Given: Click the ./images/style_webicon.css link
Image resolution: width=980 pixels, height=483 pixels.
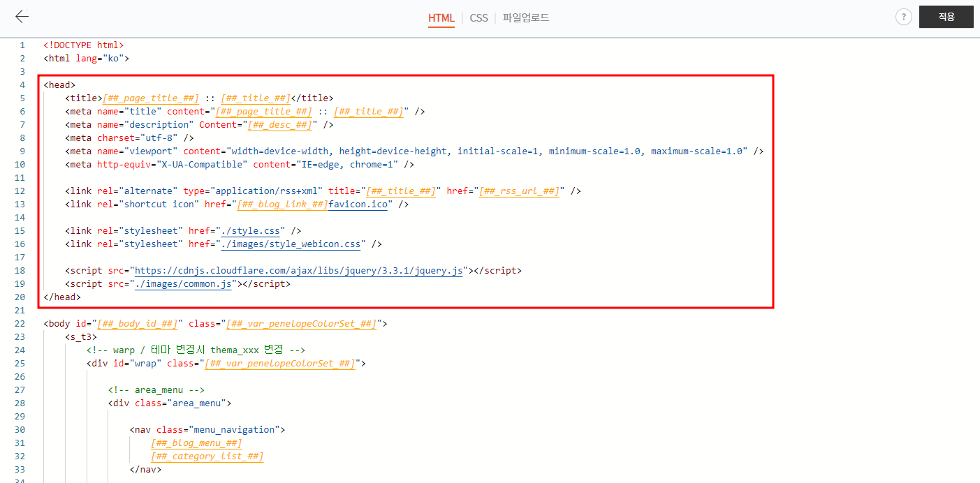Looking at the screenshot, I should 291,244.
